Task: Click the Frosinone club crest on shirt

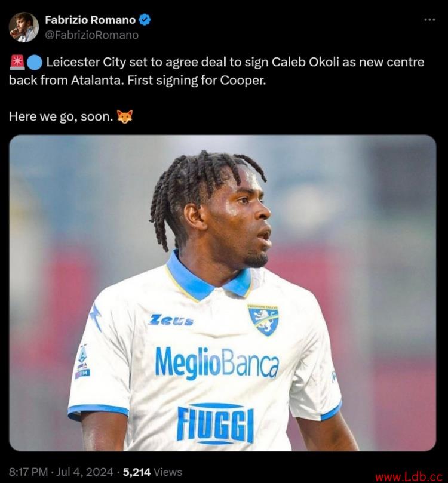Action: (x=263, y=320)
